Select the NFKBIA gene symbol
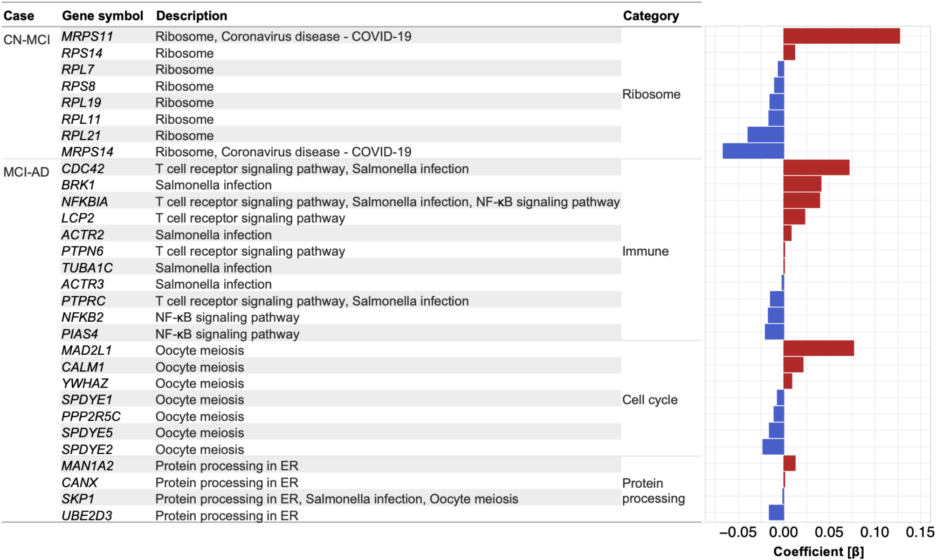The height and width of the screenshot is (560, 936). click(84, 202)
